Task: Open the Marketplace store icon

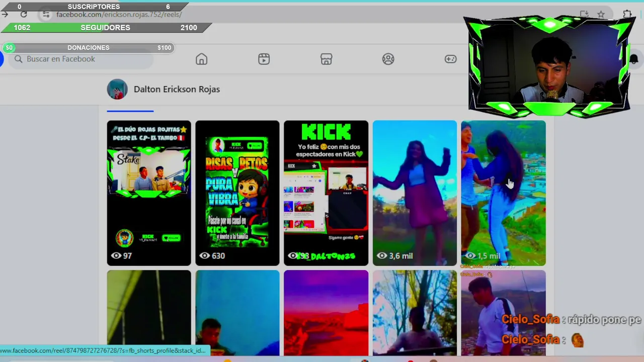Action: pos(326,59)
